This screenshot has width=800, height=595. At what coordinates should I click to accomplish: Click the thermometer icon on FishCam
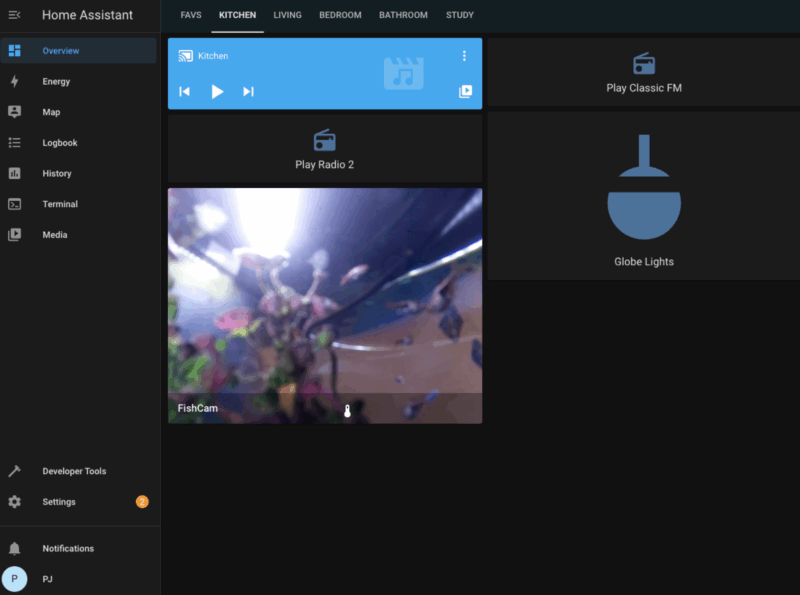347,409
